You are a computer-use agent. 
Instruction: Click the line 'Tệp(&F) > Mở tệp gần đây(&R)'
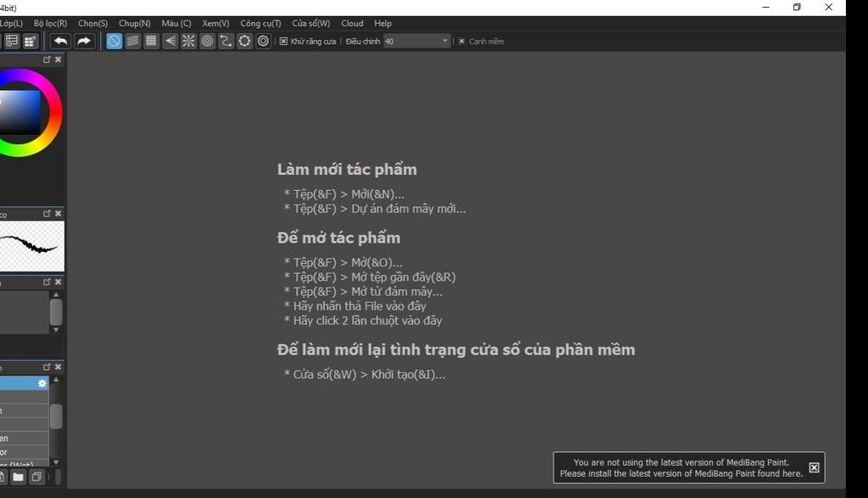pos(370,277)
